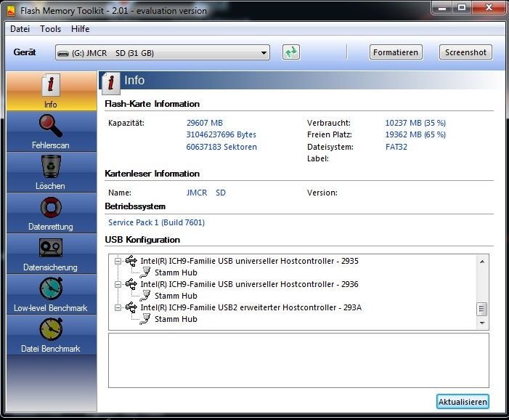
Task: Click the card reader name JMCR SD
Action: [x=206, y=193]
